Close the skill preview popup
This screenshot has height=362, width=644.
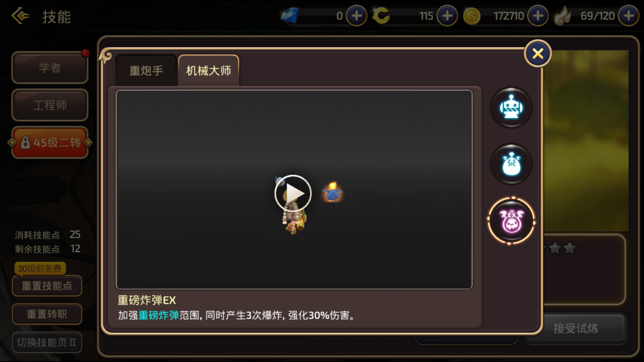538,54
